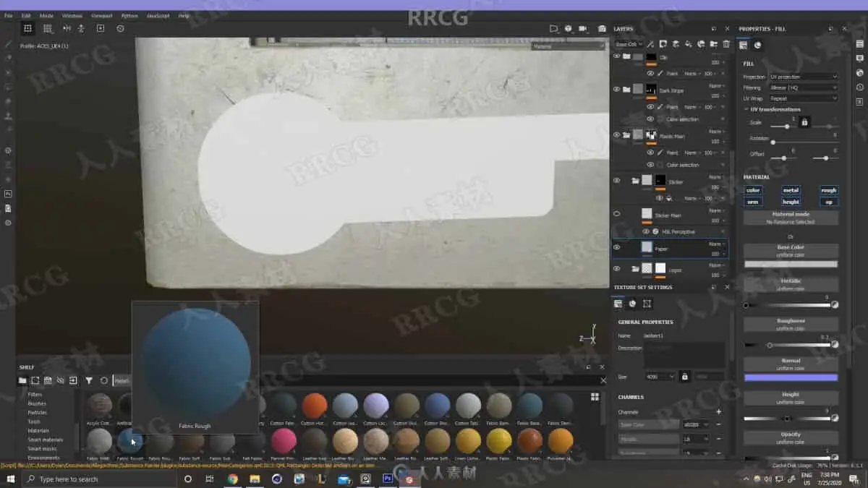Click the shelf refresh circular icon
Image resolution: width=868 pixels, height=488 pixels.
103,380
